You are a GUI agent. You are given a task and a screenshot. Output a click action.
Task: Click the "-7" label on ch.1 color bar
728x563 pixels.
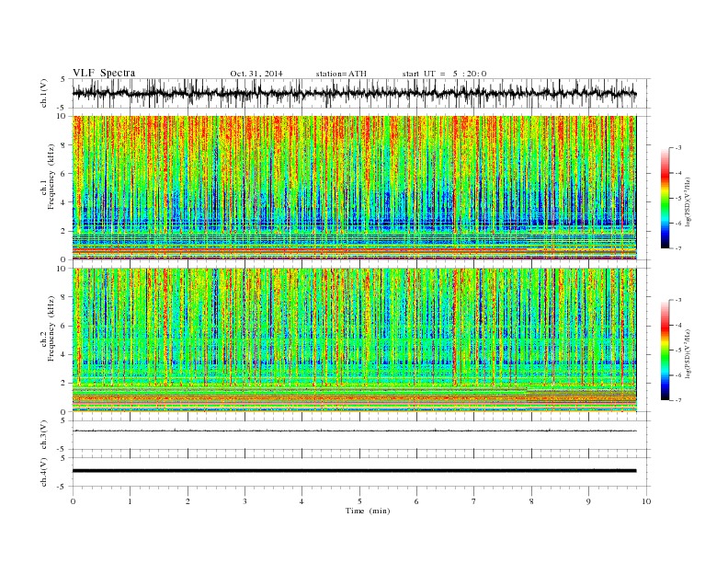click(678, 248)
